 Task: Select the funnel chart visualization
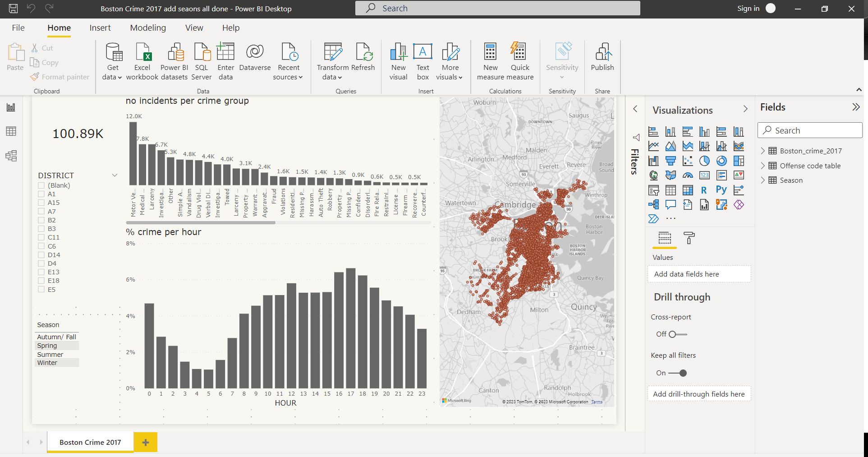tap(671, 161)
